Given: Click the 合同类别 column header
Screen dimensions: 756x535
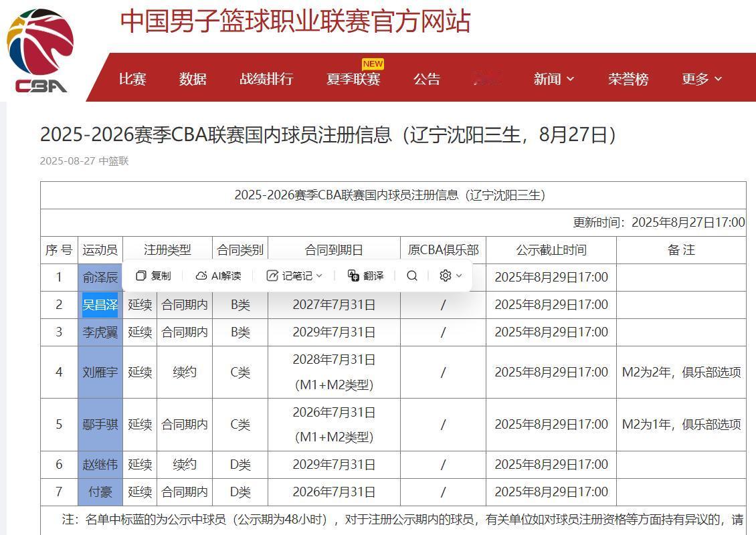Looking at the screenshot, I should tap(240, 250).
